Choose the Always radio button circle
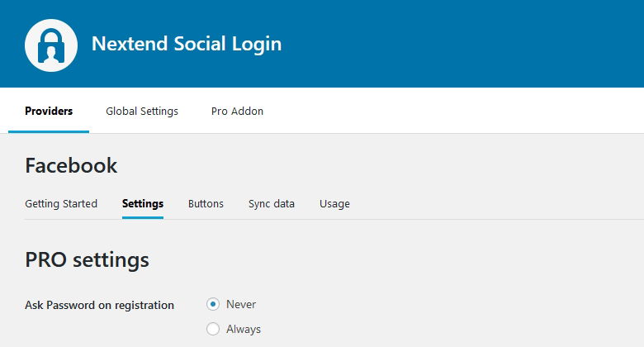Image resolution: width=644 pixels, height=347 pixels. [x=213, y=329]
